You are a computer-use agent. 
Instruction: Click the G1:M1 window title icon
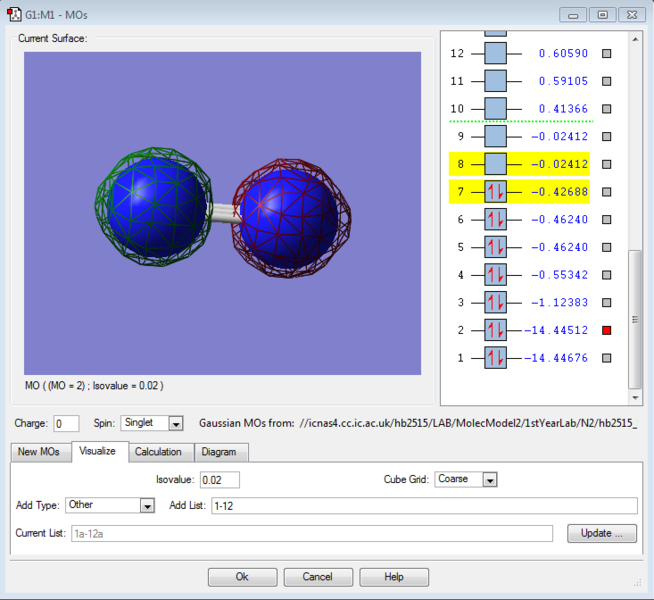(x=15, y=14)
